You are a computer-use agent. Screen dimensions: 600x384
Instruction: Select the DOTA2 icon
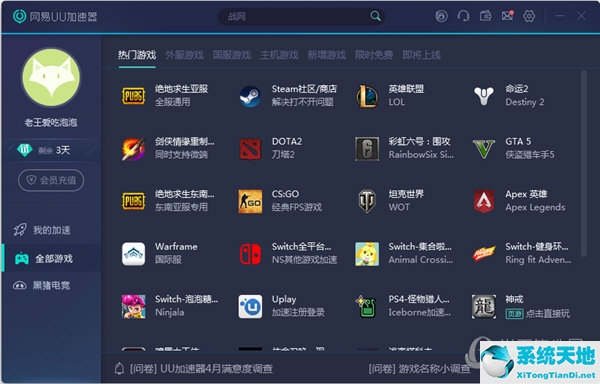(250, 148)
